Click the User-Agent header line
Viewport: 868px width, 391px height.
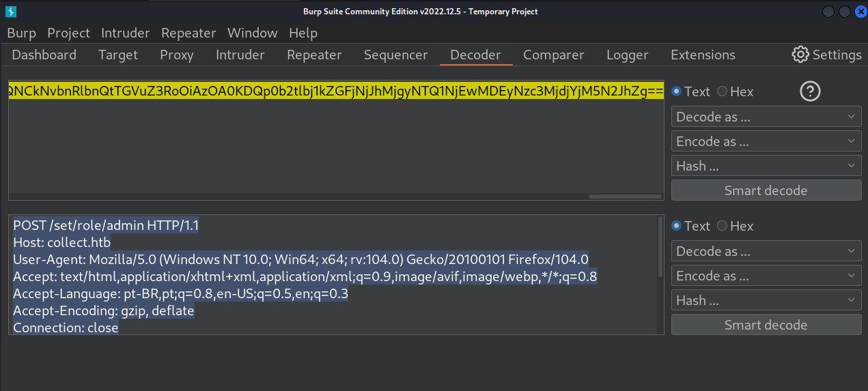pos(300,259)
